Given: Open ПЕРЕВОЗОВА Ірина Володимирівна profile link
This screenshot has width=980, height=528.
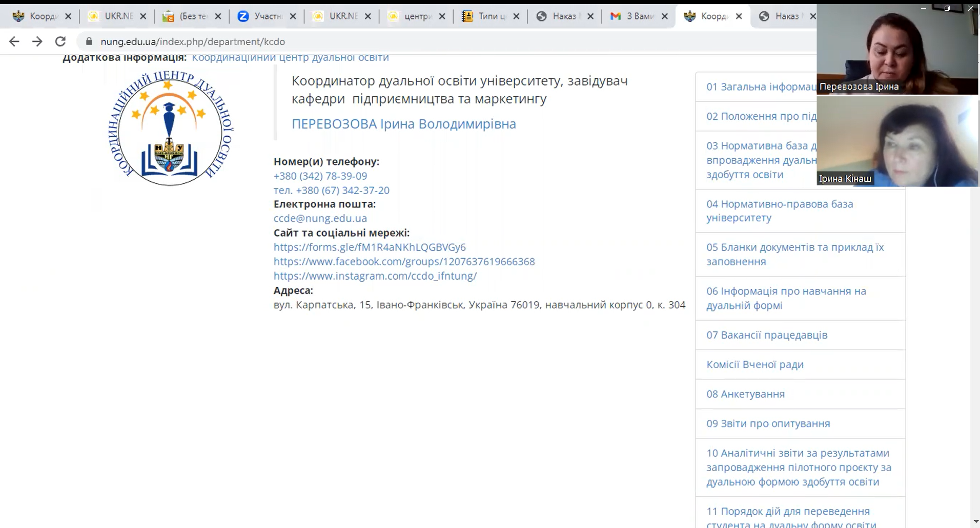Looking at the screenshot, I should 403,124.
